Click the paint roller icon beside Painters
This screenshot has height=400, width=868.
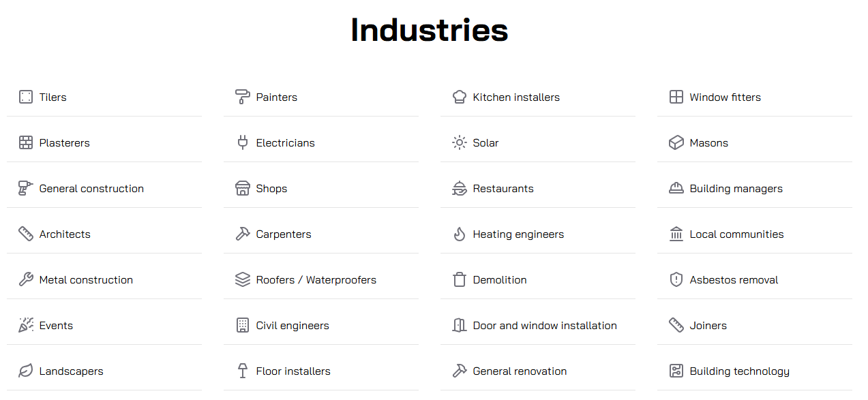(242, 97)
